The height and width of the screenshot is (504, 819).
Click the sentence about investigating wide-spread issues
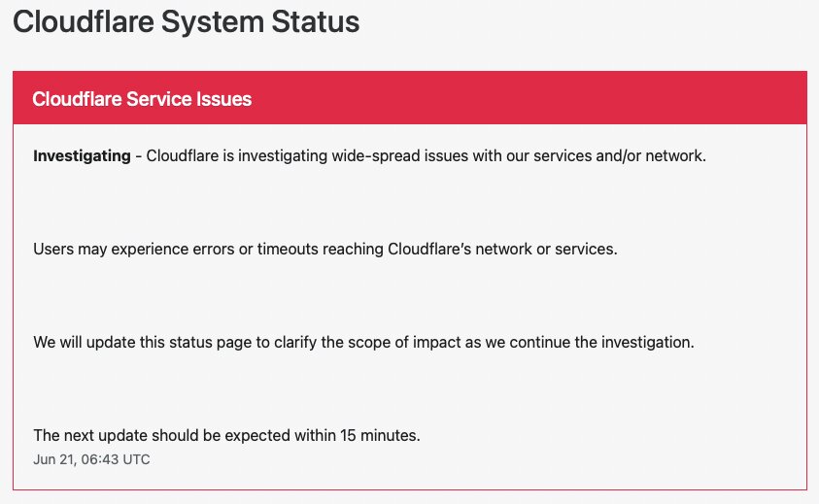pyautogui.click(x=426, y=155)
